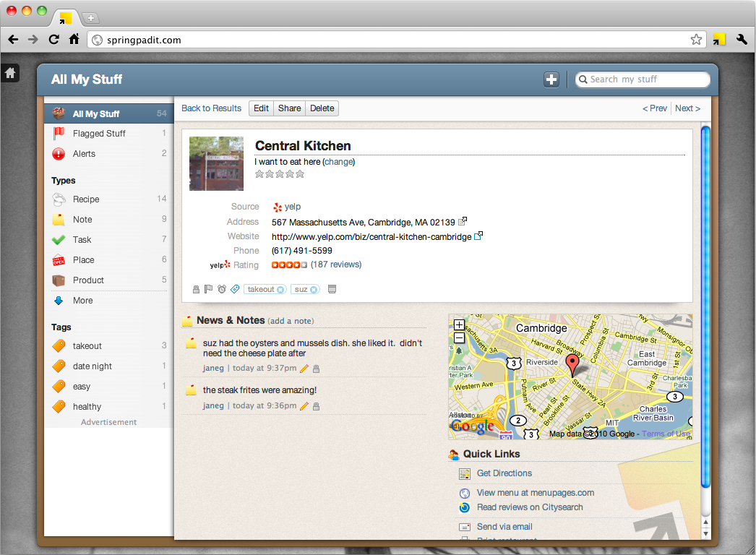Click Get Directions quick link
Image resolution: width=756 pixels, height=555 pixels.
(x=504, y=473)
